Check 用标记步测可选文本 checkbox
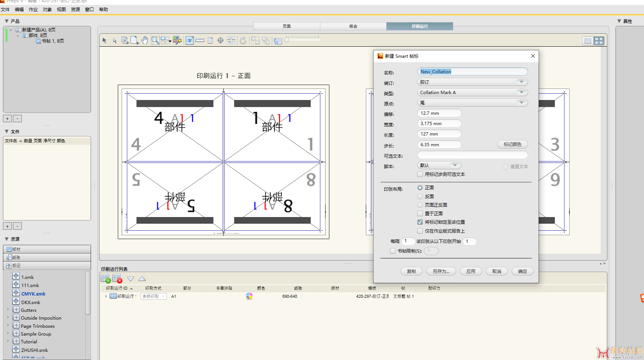This screenshot has width=644, height=360. click(420, 174)
